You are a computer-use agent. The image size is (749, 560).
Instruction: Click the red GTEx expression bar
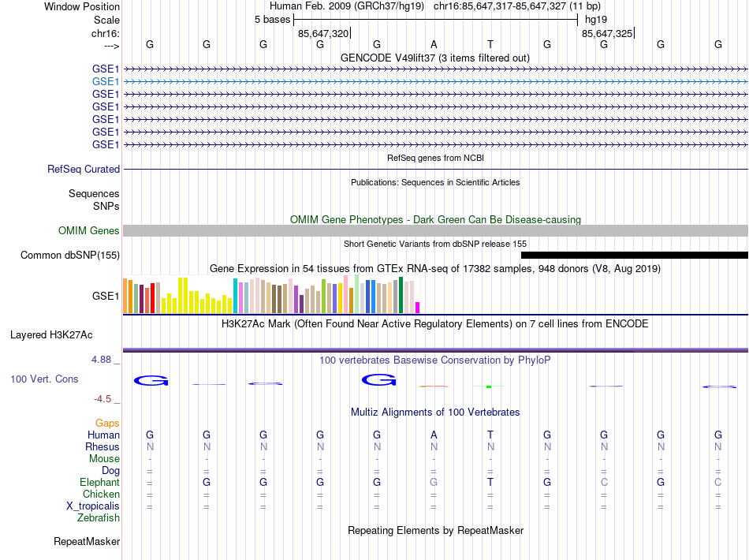152,298
